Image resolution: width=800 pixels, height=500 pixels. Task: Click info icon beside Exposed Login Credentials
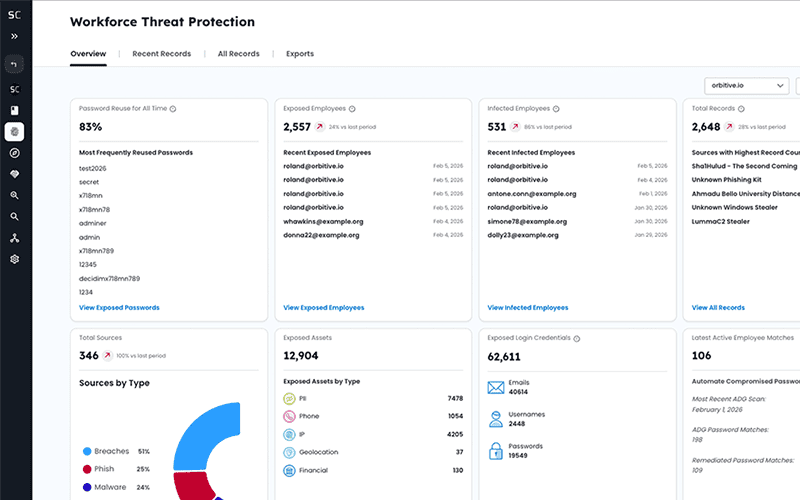pos(577,339)
